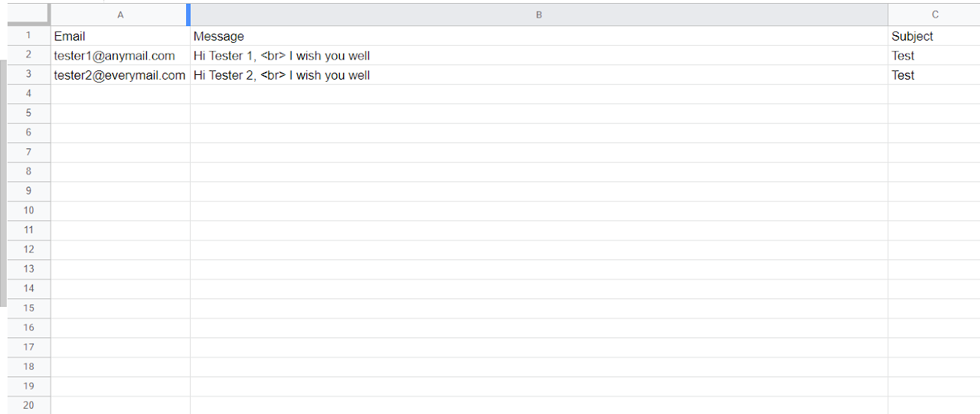The height and width of the screenshot is (414, 980).
Task: Click the tester2@everymail.com cell
Action: [x=120, y=75]
